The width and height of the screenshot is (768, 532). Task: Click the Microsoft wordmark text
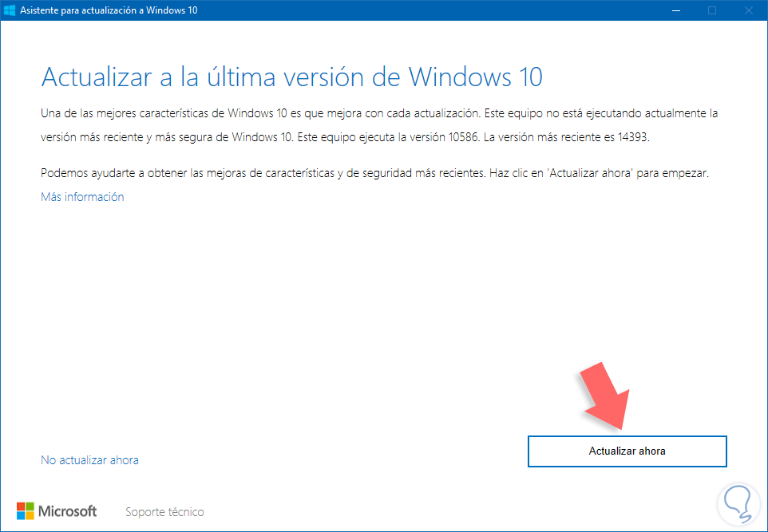(x=68, y=511)
